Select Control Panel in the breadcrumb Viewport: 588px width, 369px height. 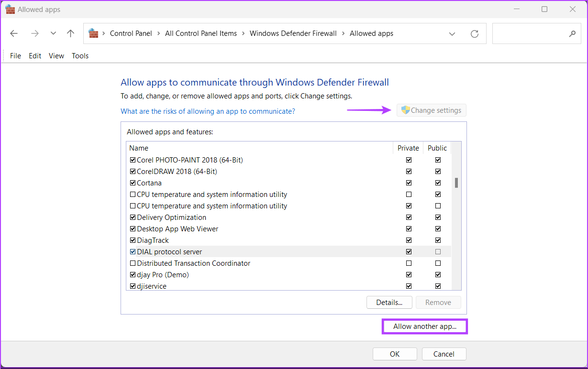tap(131, 33)
